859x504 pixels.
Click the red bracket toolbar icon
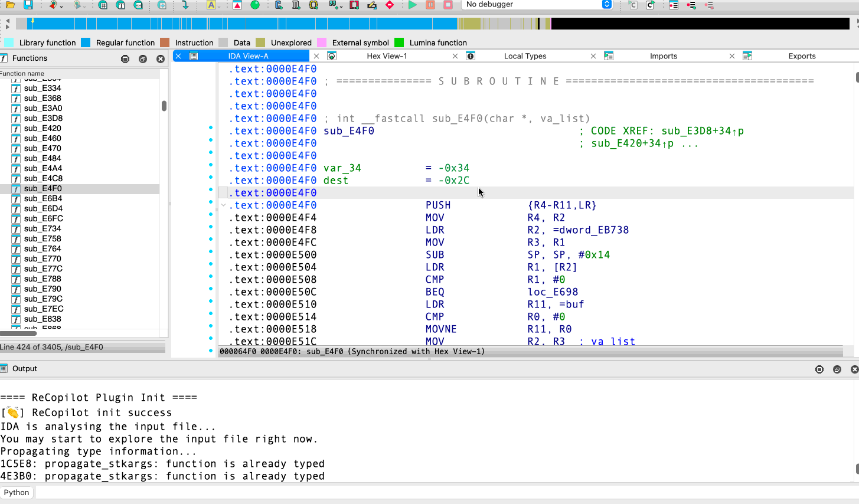coord(354,5)
